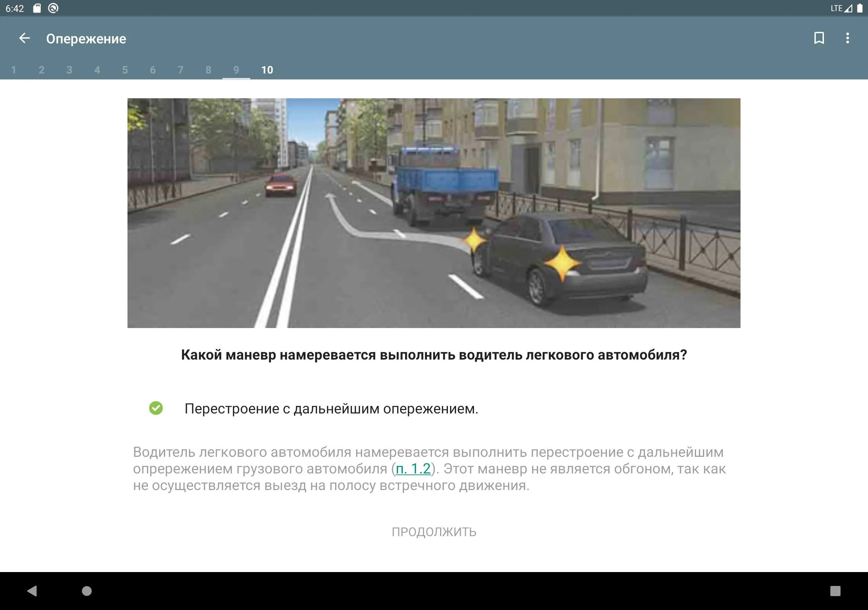Go to question tab 9

click(x=236, y=70)
